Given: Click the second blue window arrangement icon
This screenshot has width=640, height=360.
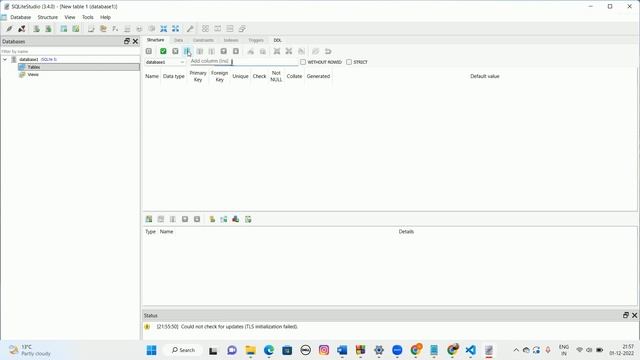Looking at the screenshot, I should (176, 29).
